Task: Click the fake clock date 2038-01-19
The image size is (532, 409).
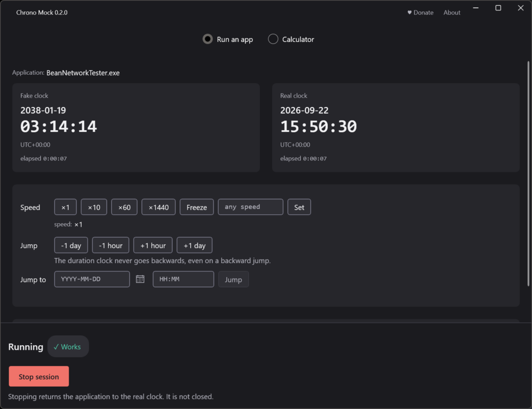Action: 43,111
